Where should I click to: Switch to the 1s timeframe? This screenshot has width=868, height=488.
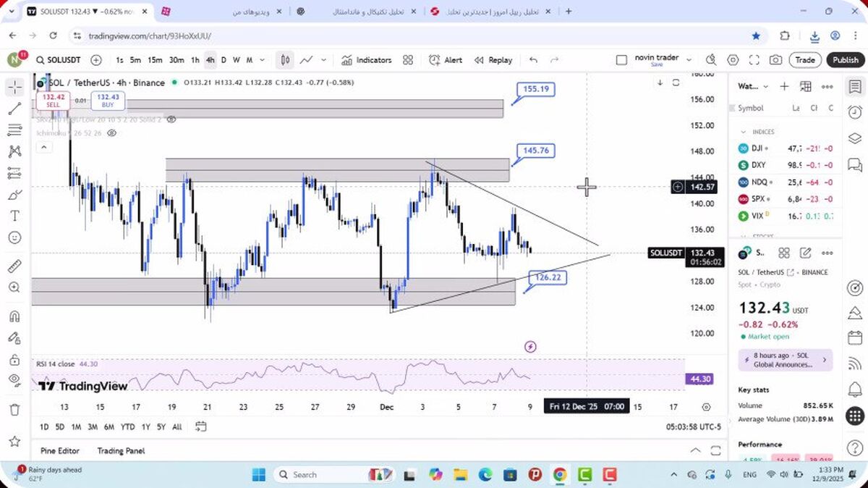click(119, 60)
